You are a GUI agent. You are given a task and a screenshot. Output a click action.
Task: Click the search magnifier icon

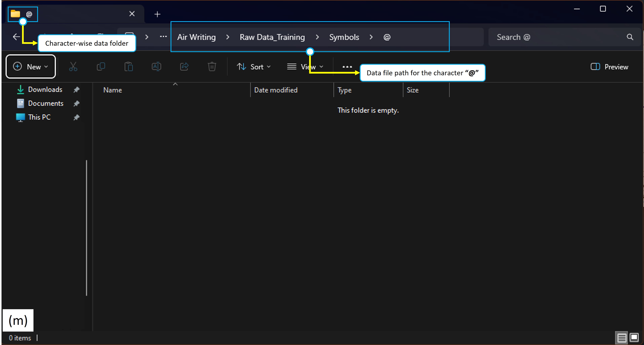pyautogui.click(x=630, y=37)
